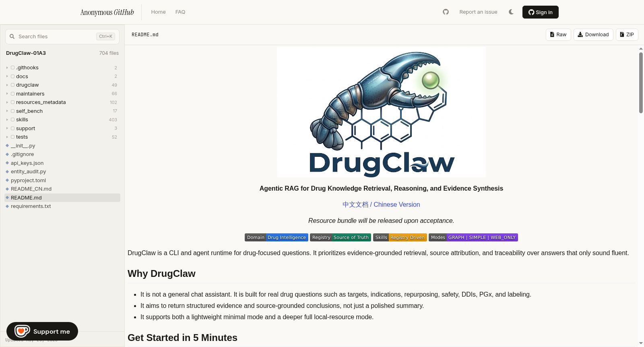Viewport: 644px width, 347px height.
Task: Click the Sign in button
Action: coord(541,12)
